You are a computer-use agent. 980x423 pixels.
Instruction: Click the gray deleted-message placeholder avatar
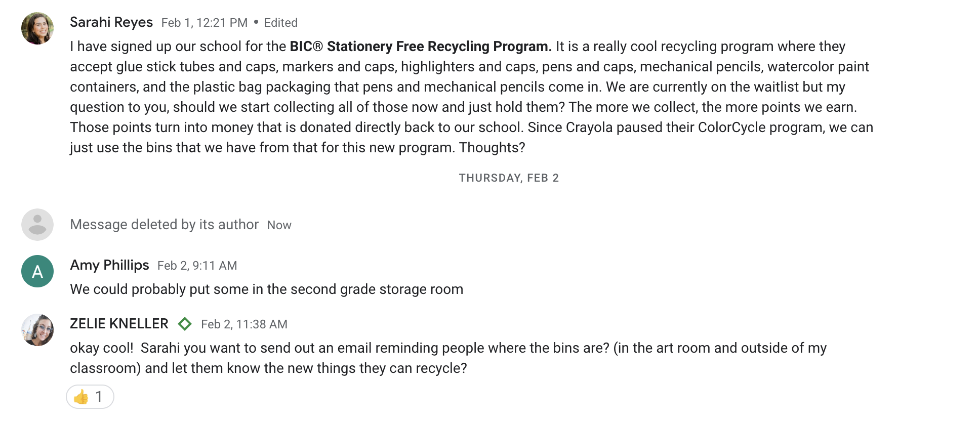point(37,225)
